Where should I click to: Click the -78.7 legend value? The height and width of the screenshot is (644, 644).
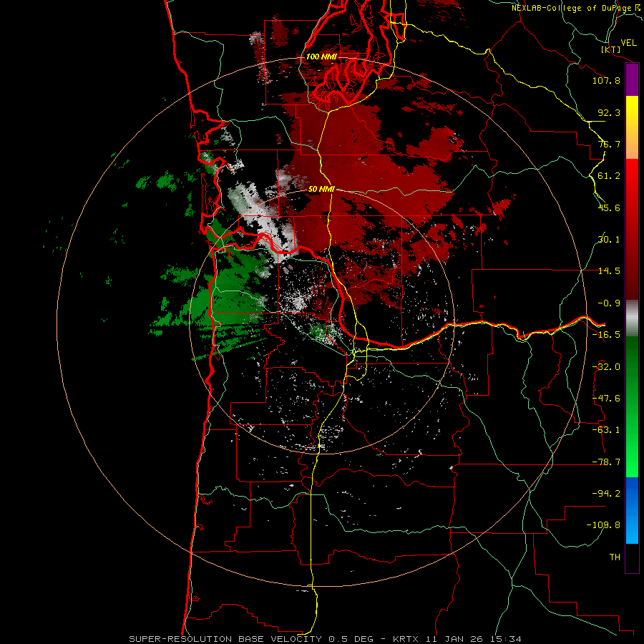click(x=606, y=462)
